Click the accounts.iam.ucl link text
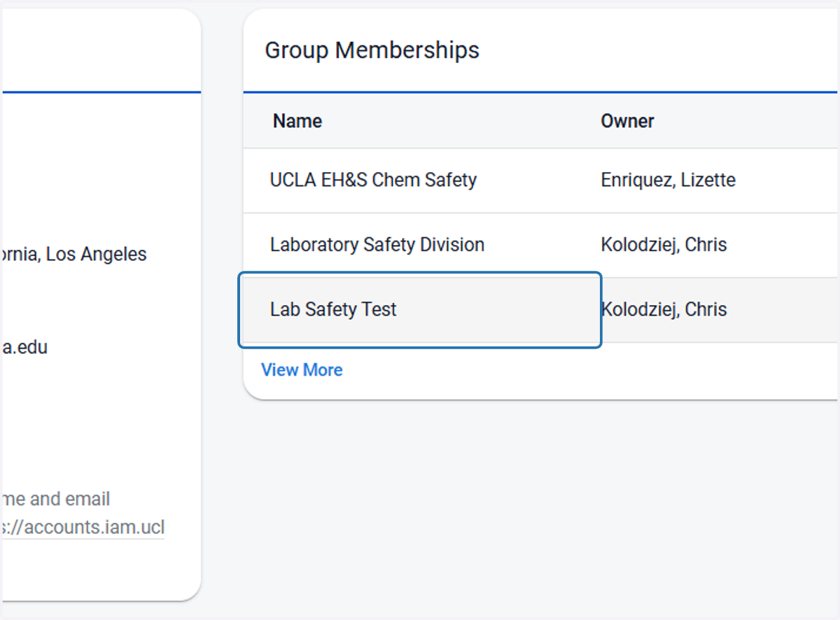The image size is (840, 620). (x=83, y=527)
